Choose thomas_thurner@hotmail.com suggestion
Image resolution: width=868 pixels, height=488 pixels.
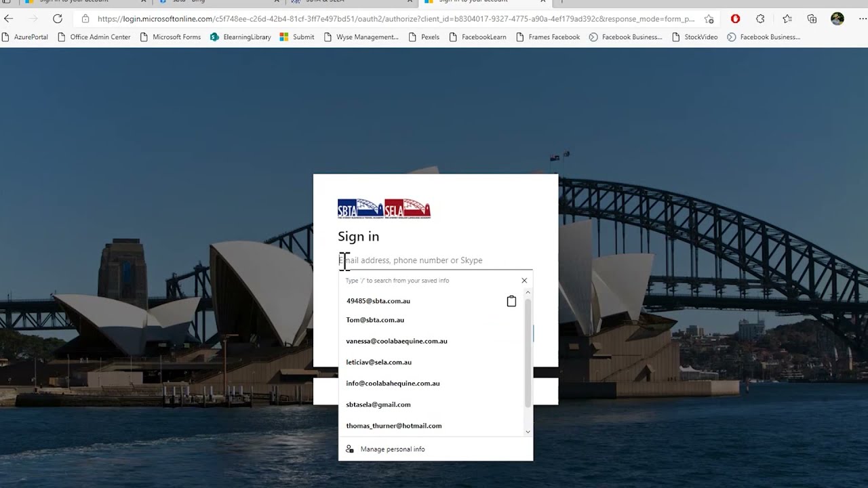click(394, 426)
